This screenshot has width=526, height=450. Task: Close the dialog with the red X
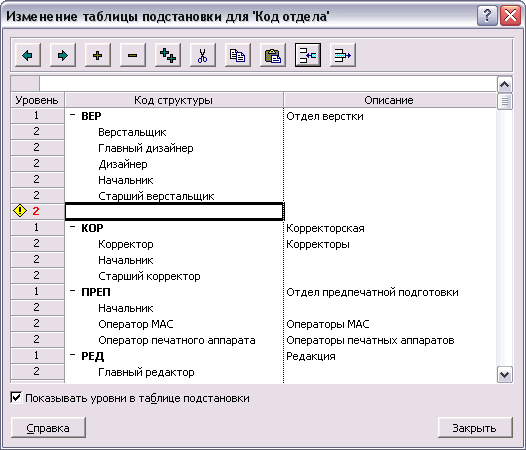click(510, 15)
